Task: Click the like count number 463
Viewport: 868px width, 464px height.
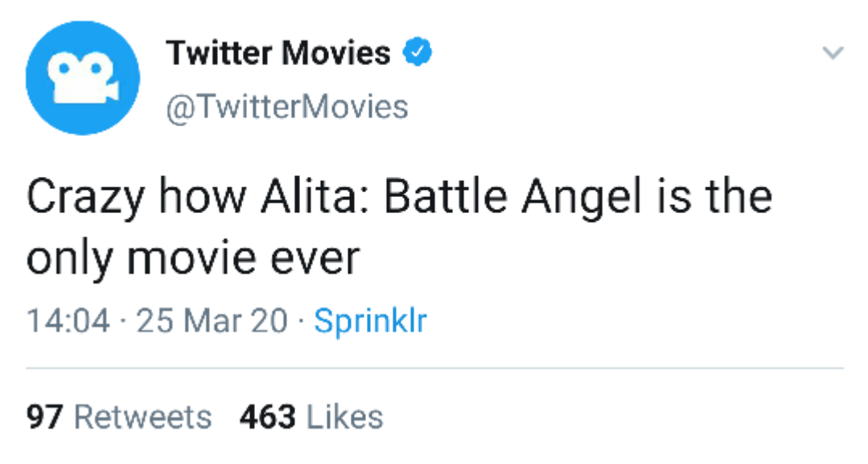Action: pyautogui.click(x=268, y=417)
